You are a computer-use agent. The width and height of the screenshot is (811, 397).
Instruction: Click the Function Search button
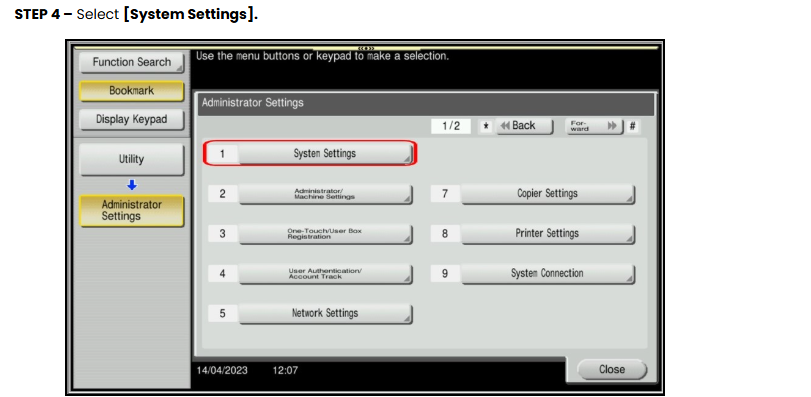pyautogui.click(x=131, y=63)
